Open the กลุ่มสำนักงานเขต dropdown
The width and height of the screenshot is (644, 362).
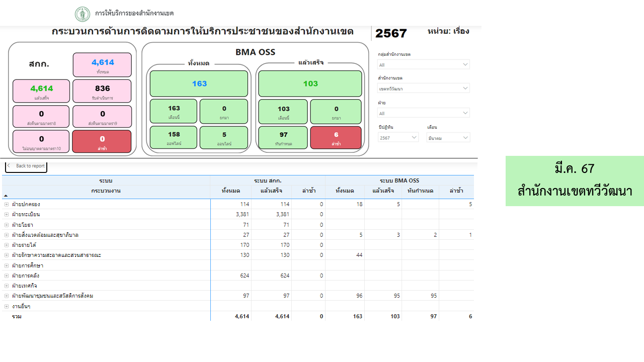coord(423,65)
